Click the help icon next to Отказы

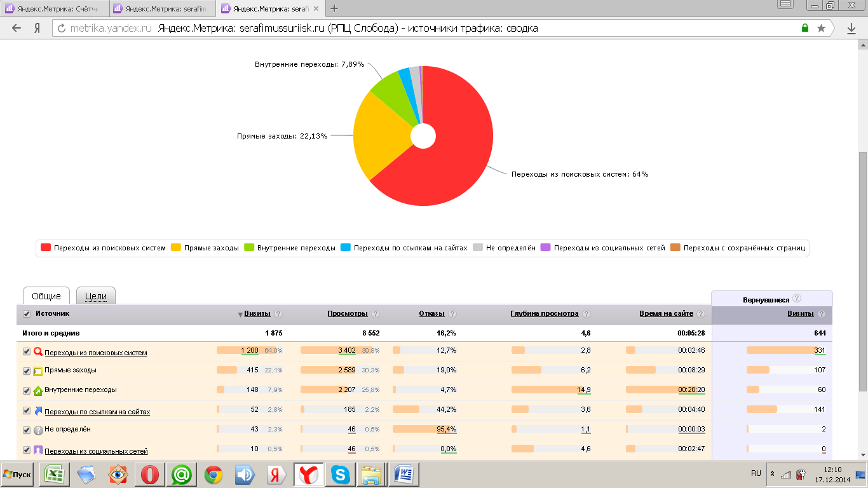pyautogui.click(x=452, y=314)
